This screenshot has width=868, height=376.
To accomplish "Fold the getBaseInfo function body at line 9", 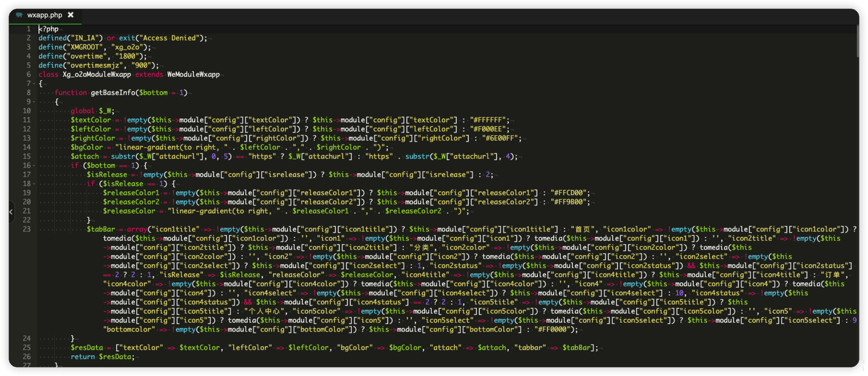I will (34, 102).
